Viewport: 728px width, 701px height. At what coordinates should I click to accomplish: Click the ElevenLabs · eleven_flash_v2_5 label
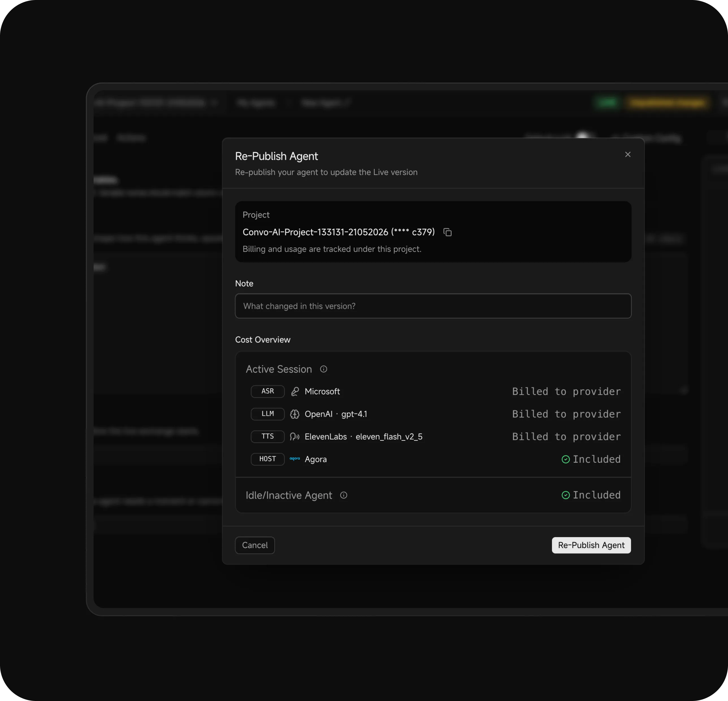(364, 437)
